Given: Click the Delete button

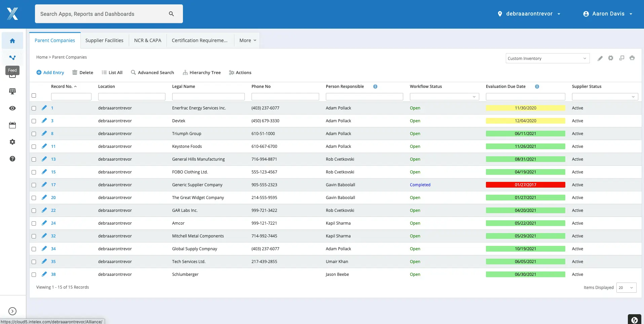Looking at the screenshot, I should (x=83, y=72).
